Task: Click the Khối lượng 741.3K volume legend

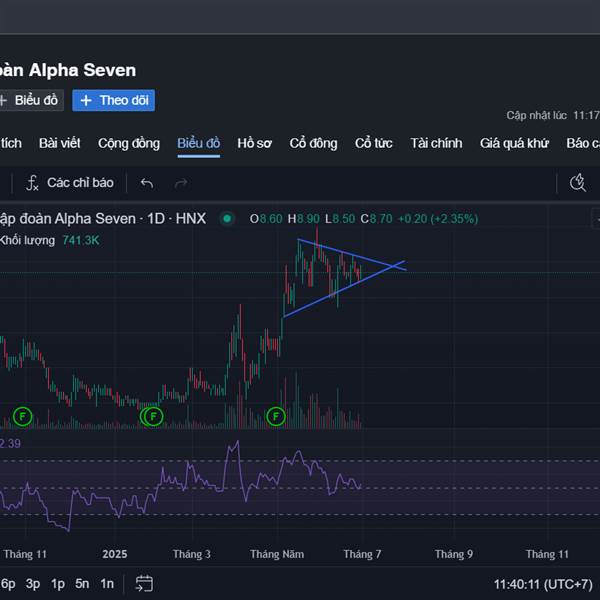Action: [49, 240]
